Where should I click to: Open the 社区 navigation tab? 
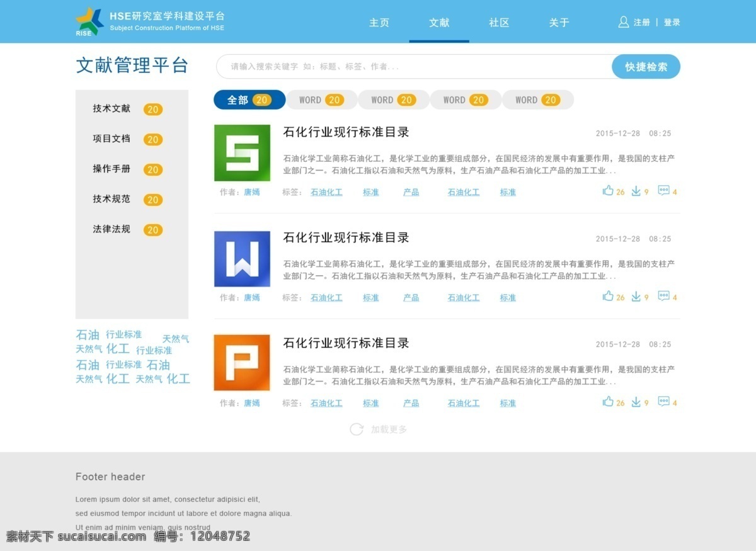coord(499,23)
